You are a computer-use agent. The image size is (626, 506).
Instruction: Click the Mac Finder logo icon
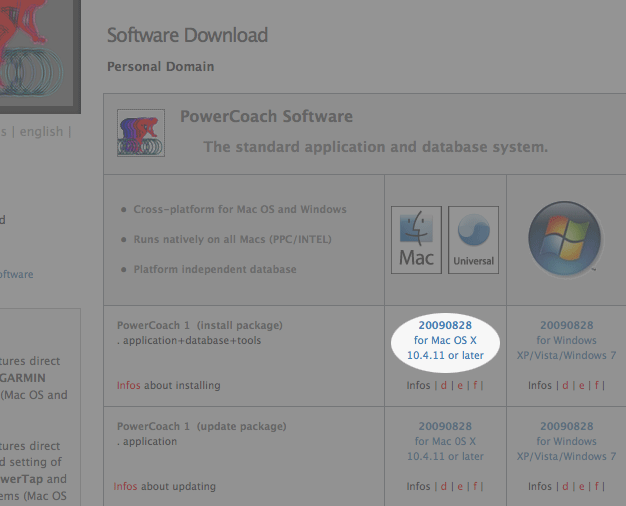coord(416,240)
